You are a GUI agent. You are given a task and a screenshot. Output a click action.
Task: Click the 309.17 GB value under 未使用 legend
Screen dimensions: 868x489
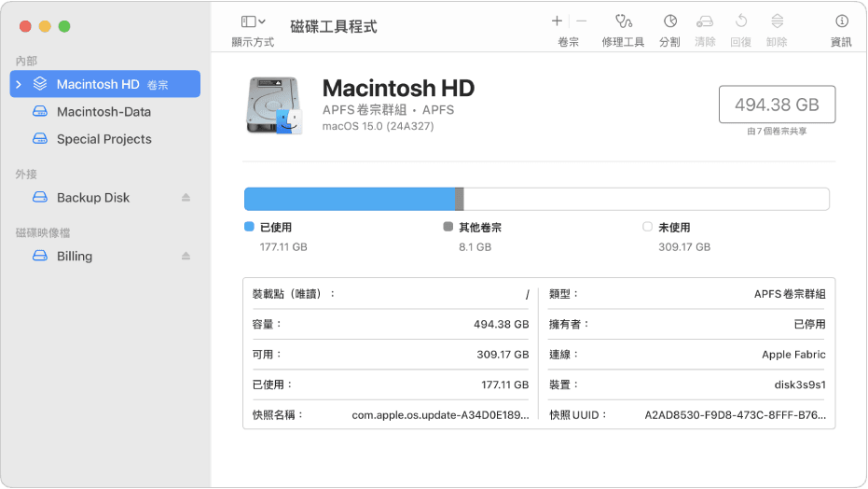pos(684,247)
